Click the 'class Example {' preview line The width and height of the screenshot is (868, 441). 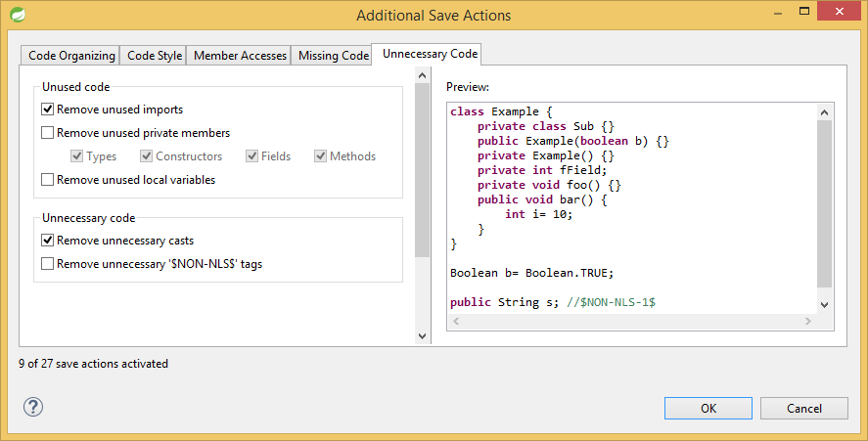[x=501, y=111]
